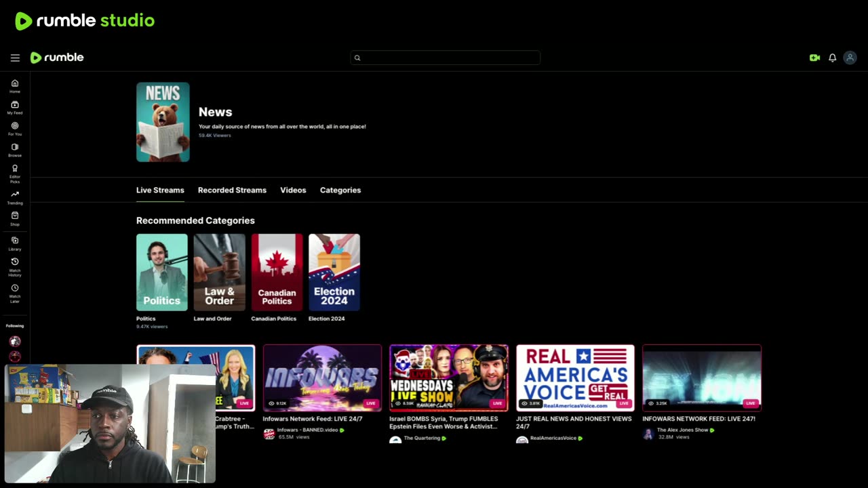Click the Rumble logo in header

point(57,58)
